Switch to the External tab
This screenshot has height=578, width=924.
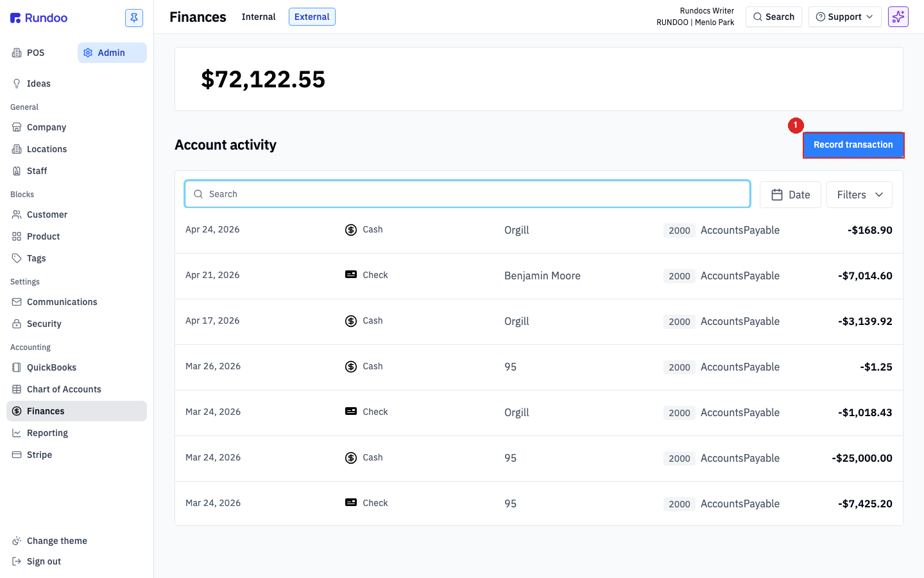click(312, 17)
